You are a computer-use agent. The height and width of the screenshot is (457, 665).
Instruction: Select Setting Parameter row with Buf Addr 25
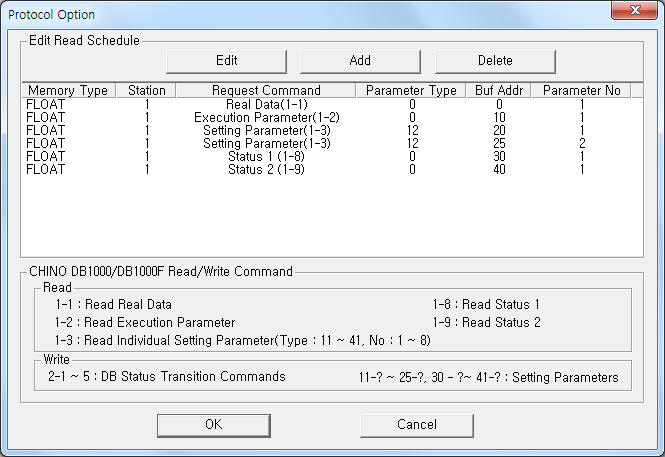tap(266, 143)
